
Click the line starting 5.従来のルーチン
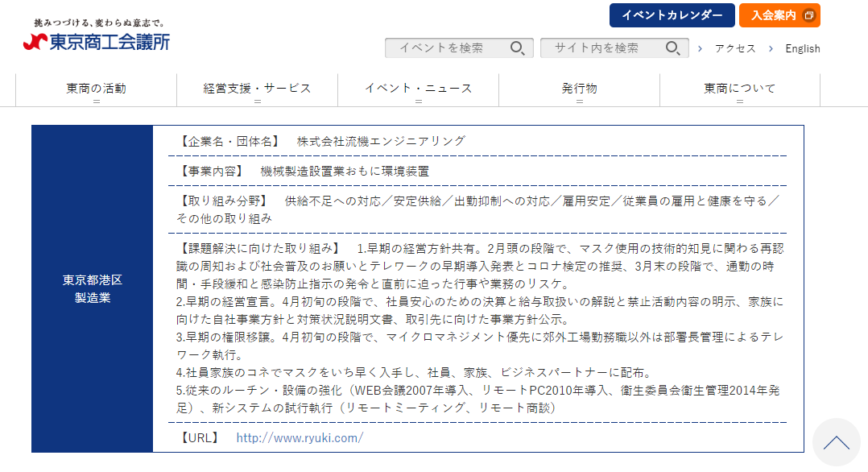coord(477,390)
